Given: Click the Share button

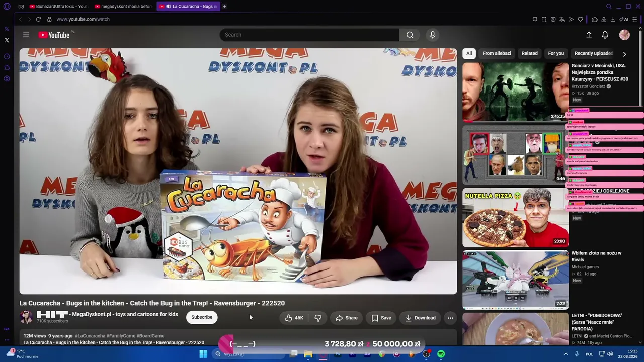Looking at the screenshot, I should tap(346, 318).
